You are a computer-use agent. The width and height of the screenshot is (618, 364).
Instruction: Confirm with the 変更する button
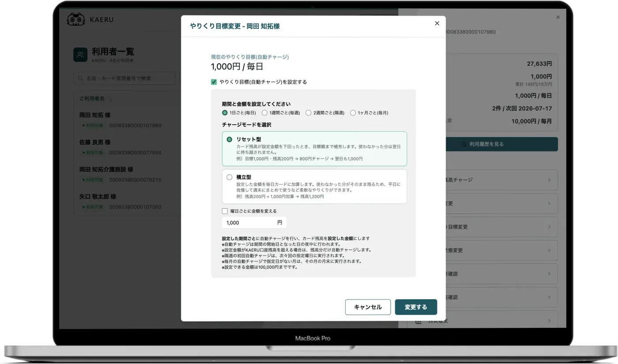(x=416, y=307)
